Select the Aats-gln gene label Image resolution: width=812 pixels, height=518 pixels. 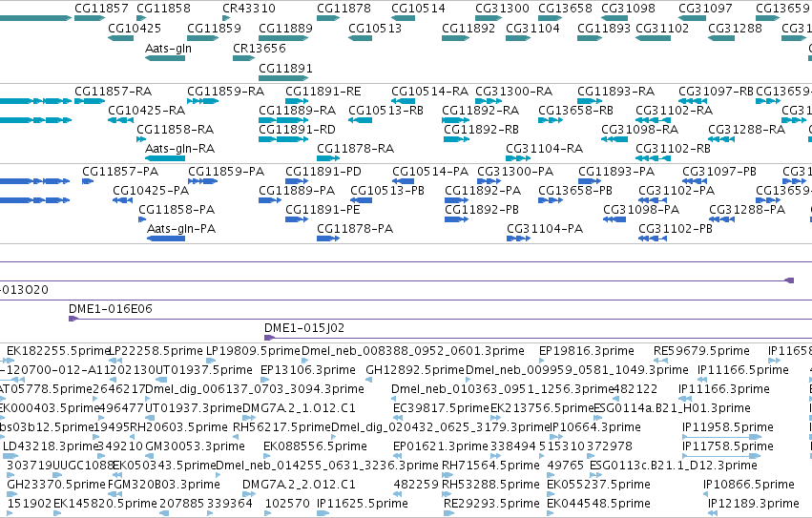(168, 48)
